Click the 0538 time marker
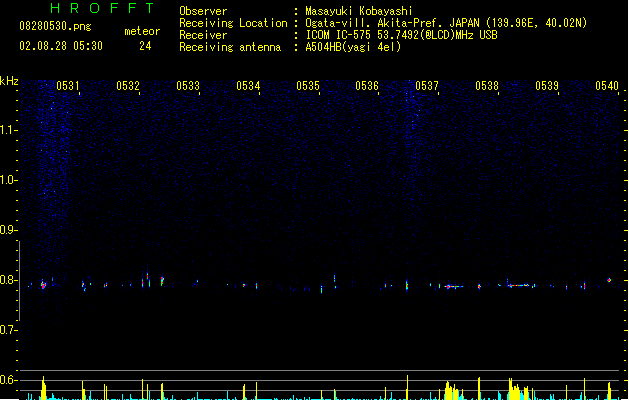 click(487, 86)
